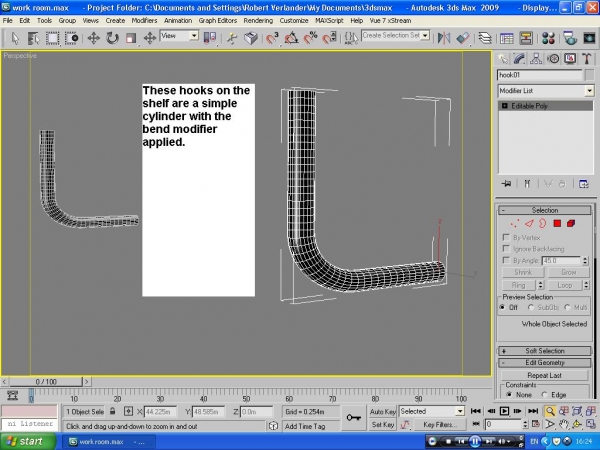Click the Mirror tool icon
The image size is (600, 450).
[444, 38]
